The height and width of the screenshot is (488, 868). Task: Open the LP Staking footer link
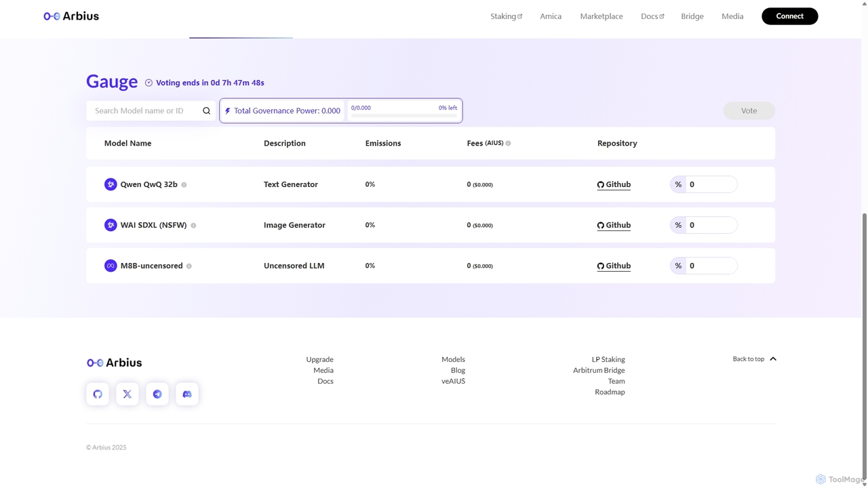[x=608, y=359]
